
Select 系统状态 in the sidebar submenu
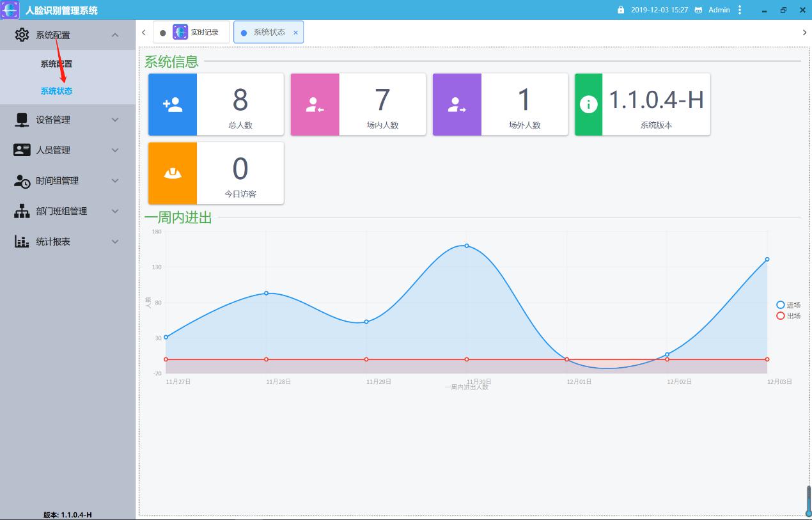click(56, 91)
